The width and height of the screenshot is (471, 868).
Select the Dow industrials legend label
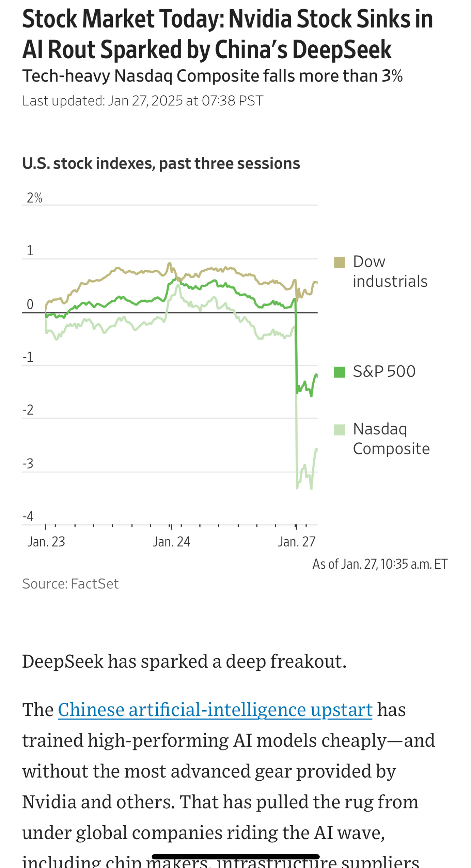[x=390, y=271]
